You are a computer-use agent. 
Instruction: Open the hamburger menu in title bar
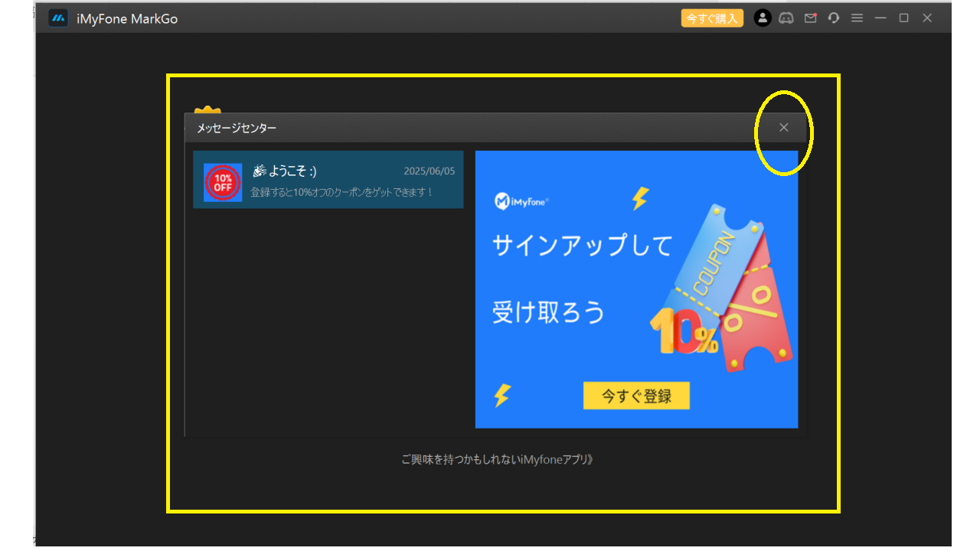pos(857,18)
